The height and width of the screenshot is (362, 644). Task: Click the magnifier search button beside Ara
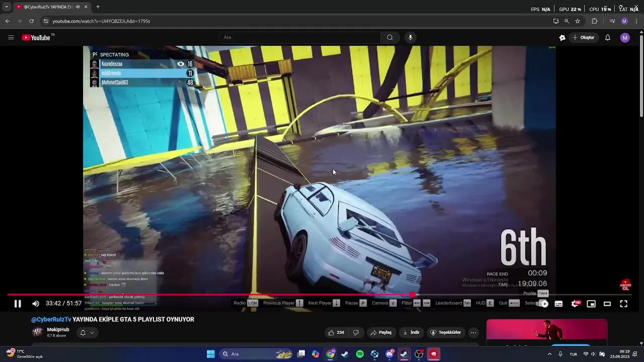390,38
